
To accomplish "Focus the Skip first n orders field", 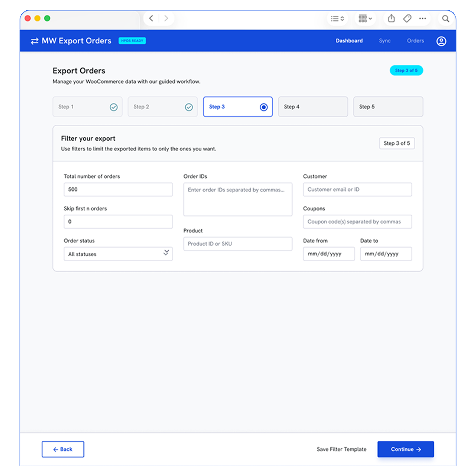I will [x=118, y=221].
